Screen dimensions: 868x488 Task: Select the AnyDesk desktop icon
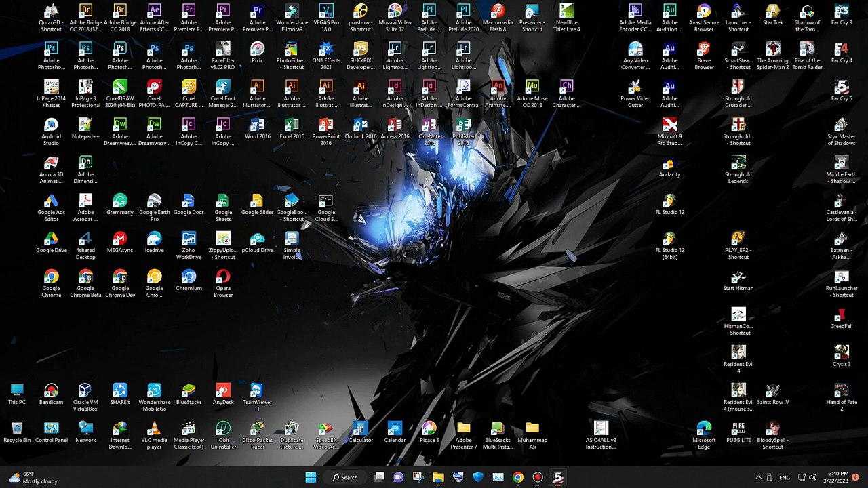(x=223, y=394)
